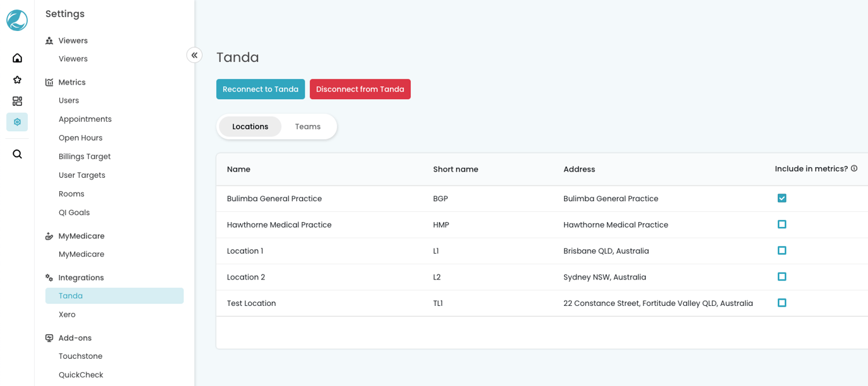Select the Locations tab
The image size is (868, 386).
pyautogui.click(x=250, y=127)
